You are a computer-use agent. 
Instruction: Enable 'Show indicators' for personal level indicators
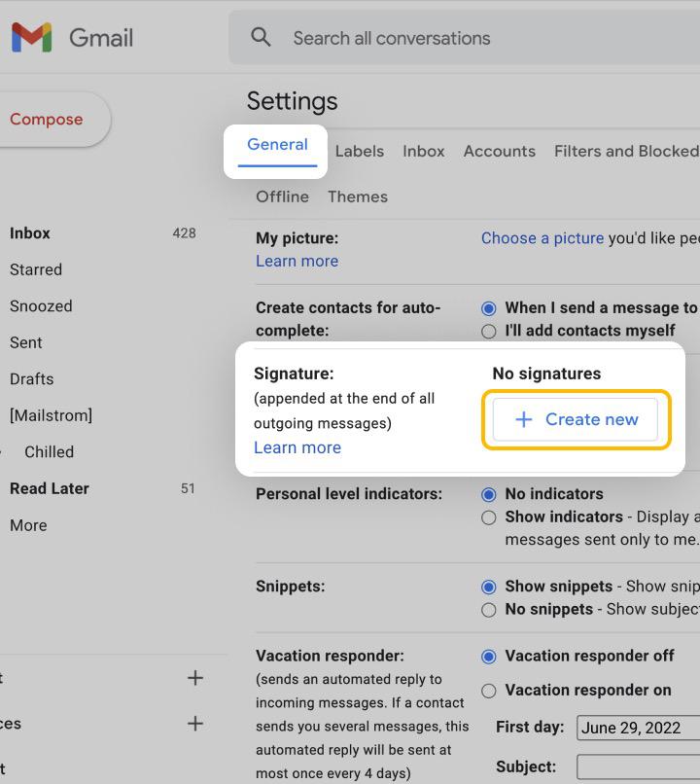488,517
